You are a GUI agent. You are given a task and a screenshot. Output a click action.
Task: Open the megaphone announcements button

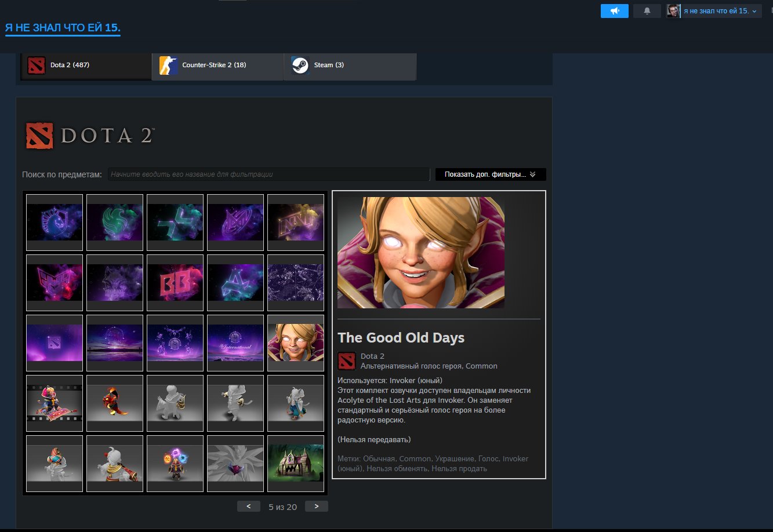[x=615, y=11]
